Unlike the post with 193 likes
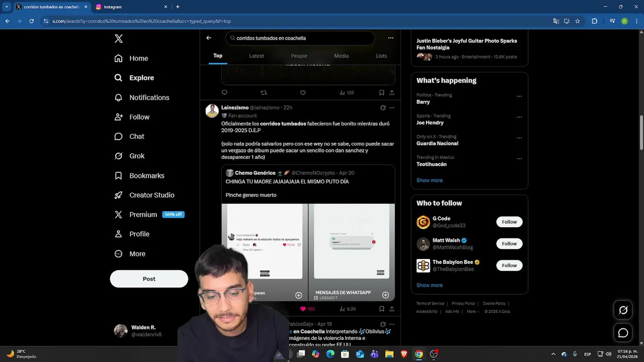The height and width of the screenshot is (362, 644). point(307,309)
